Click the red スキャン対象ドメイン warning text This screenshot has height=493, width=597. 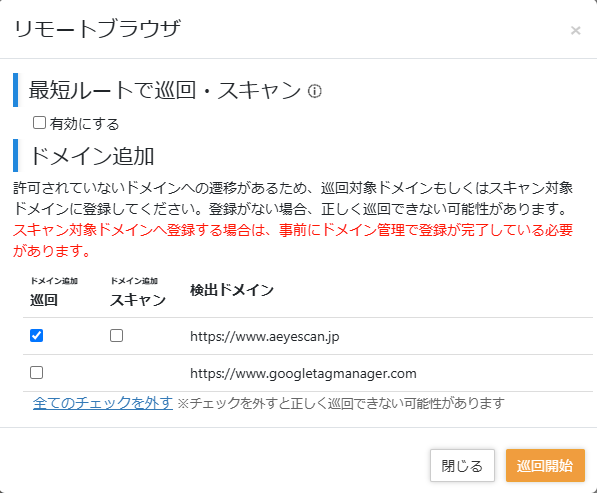293,241
